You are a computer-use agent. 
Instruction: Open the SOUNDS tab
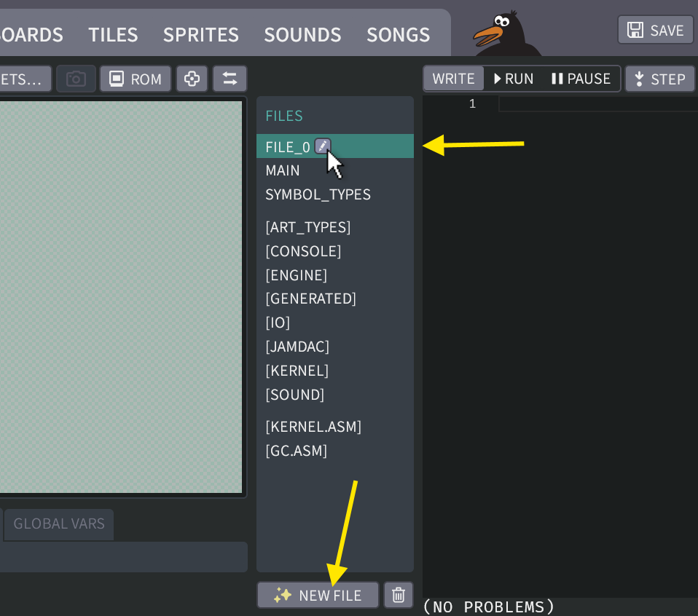coord(302,34)
